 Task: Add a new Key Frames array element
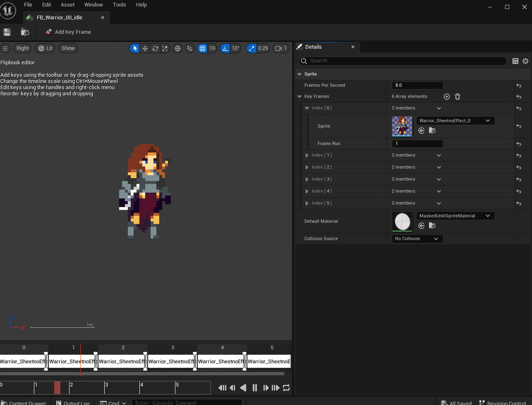click(x=446, y=97)
